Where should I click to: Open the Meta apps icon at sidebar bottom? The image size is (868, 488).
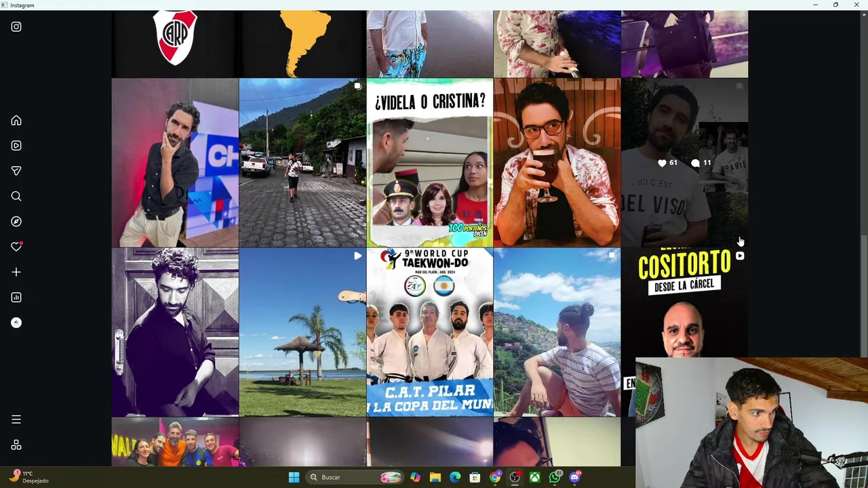[x=16, y=445]
